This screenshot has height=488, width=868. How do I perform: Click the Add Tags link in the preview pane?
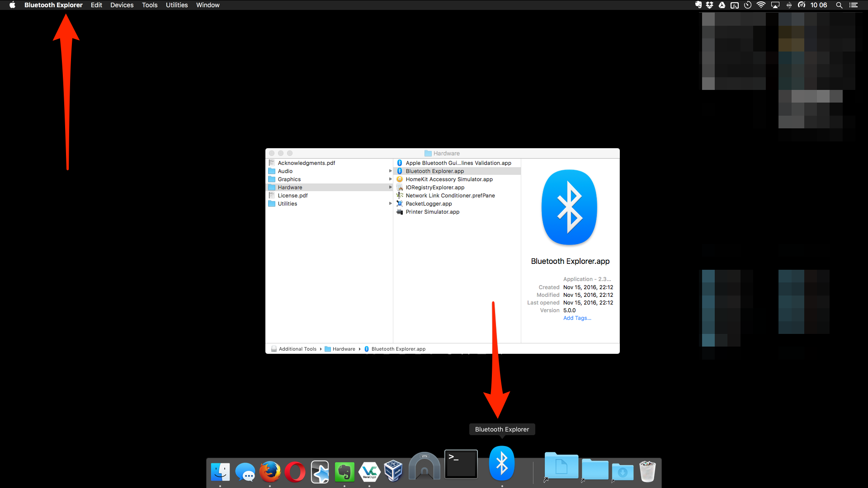(577, 318)
